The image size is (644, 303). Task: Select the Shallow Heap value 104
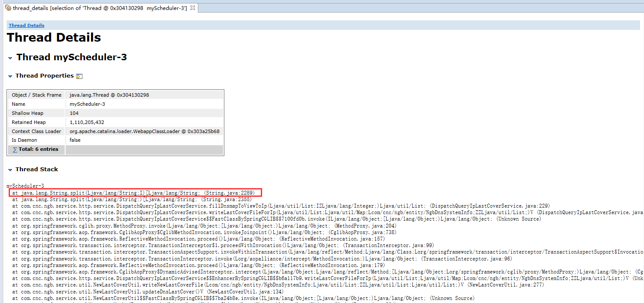pyautogui.click(x=74, y=113)
